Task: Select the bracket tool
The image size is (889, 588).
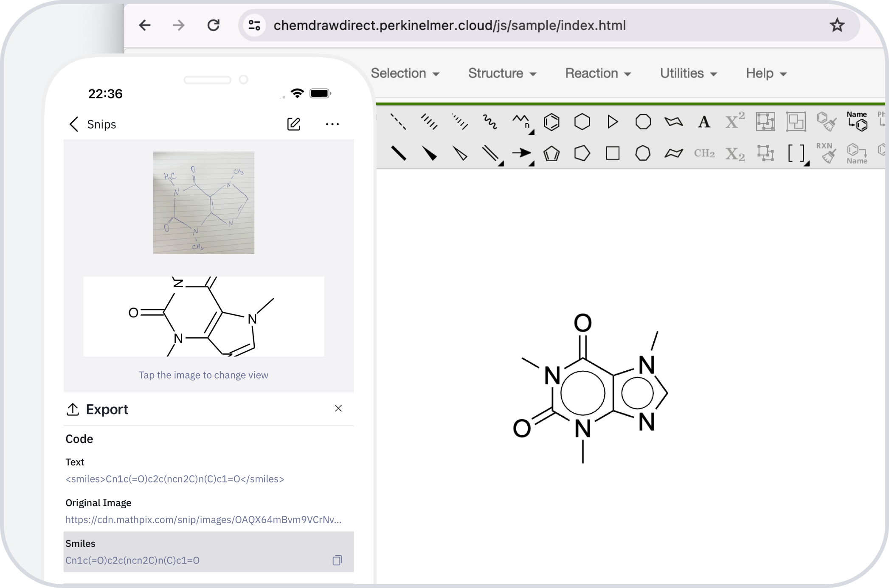Action: [797, 154]
